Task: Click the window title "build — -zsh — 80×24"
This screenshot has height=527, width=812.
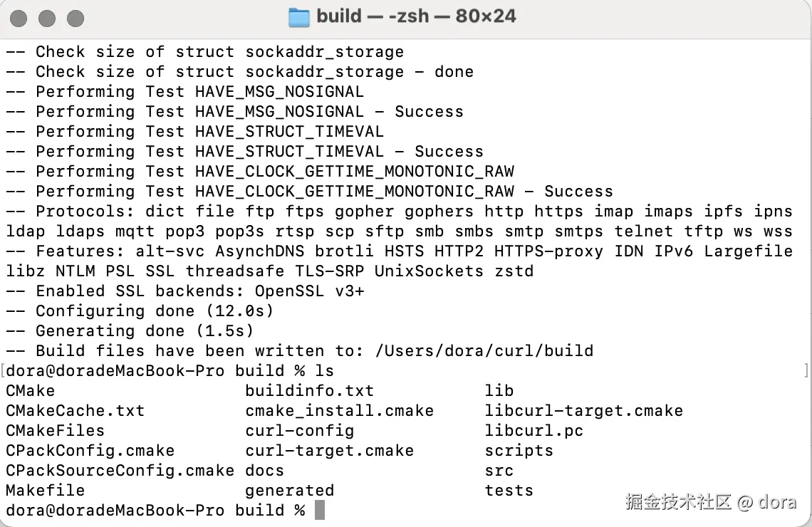Action: (x=416, y=16)
